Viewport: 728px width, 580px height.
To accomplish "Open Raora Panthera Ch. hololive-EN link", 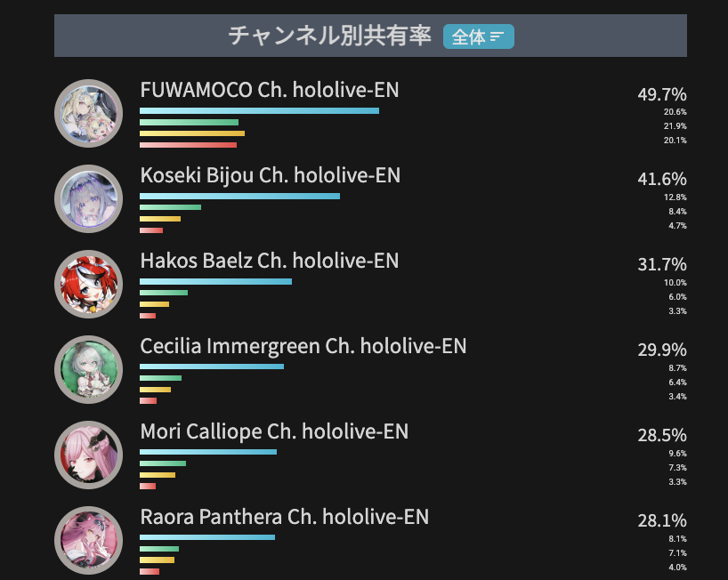I will pos(285,517).
